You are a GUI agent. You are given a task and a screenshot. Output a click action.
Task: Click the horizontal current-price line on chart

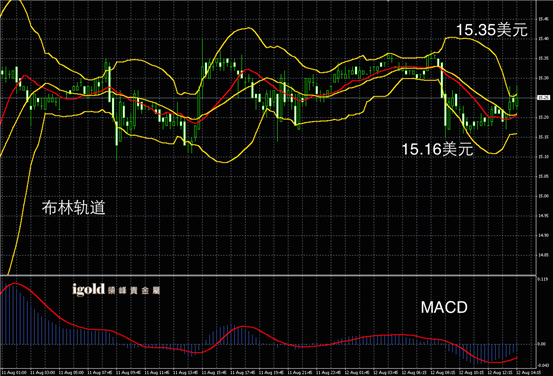[x=268, y=98]
